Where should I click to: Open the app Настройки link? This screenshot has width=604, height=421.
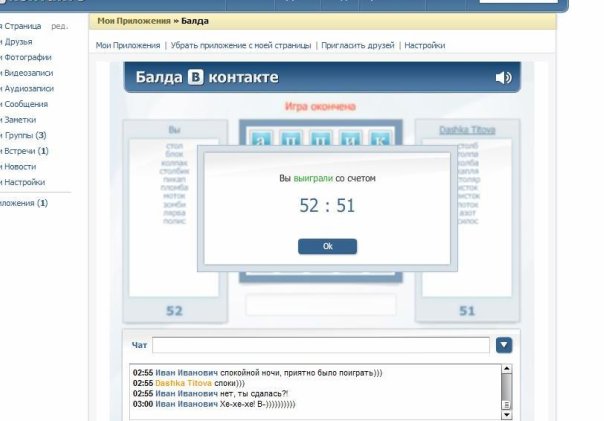click(x=424, y=45)
